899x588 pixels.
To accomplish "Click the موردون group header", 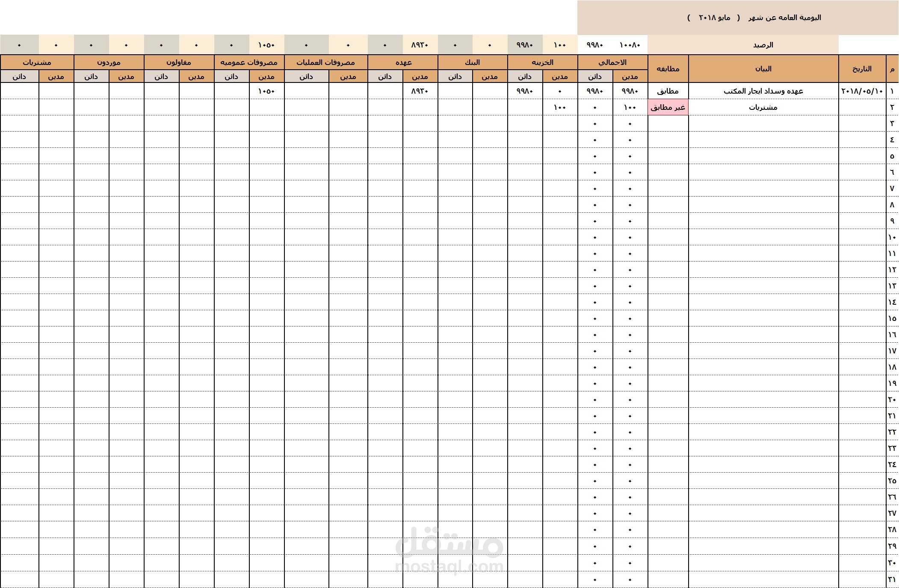I will click(x=109, y=62).
